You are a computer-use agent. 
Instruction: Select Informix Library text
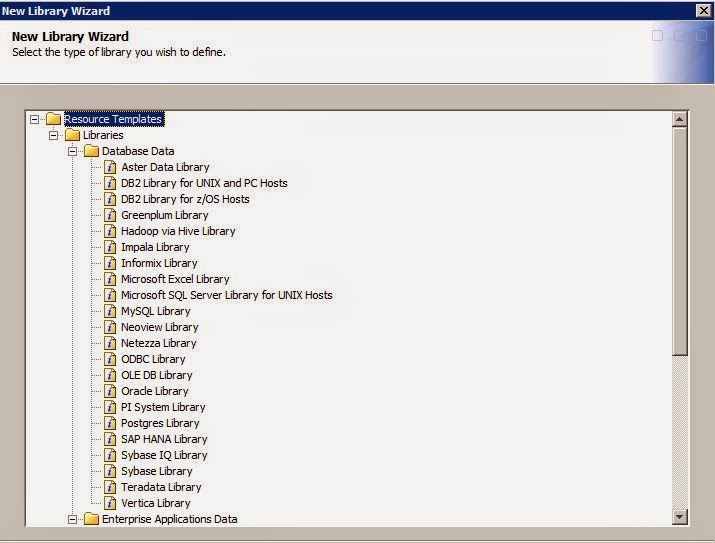(159, 263)
